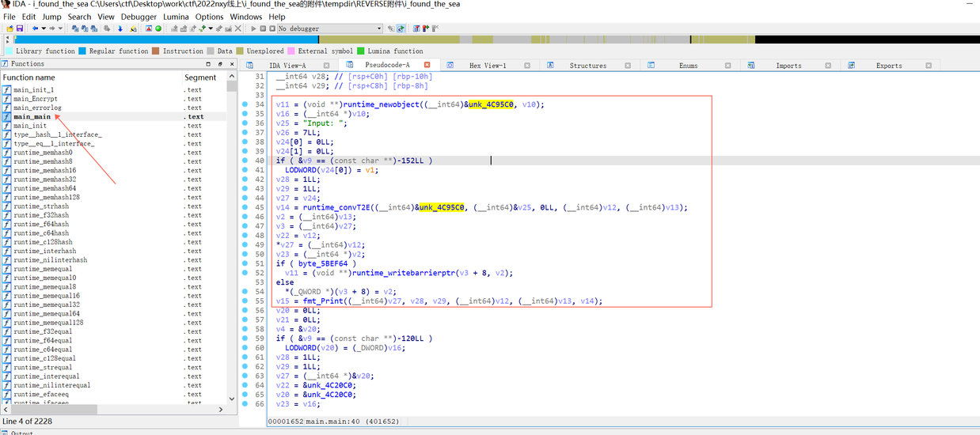Open the Options menu
The height and width of the screenshot is (435, 980).
point(210,17)
